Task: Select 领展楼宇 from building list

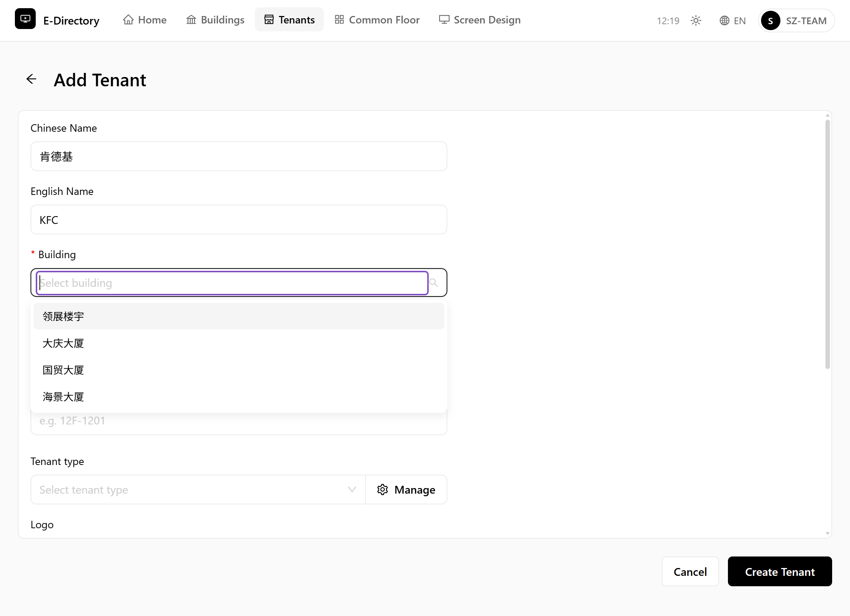Action: coord(239,317)
